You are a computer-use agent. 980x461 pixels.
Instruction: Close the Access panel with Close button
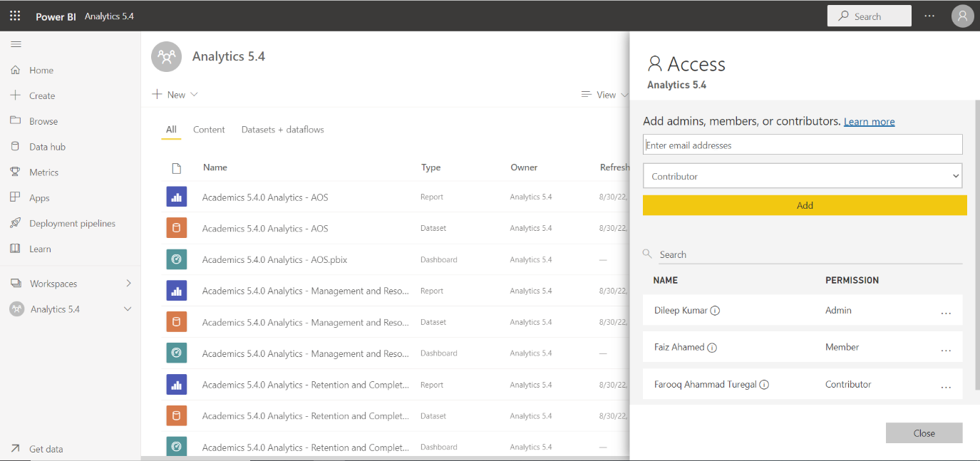point(924,433)
